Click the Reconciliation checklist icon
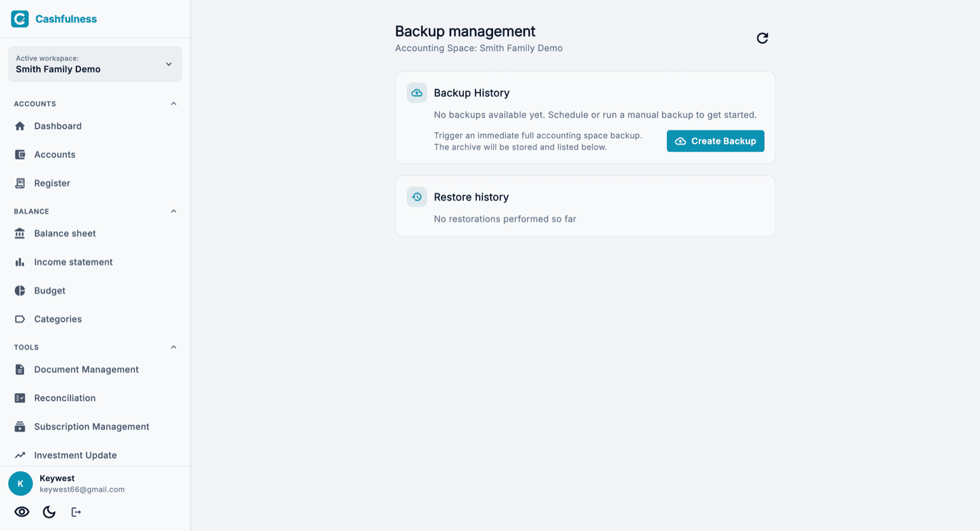This screenshot has height=531, width=980. (20, 398)
